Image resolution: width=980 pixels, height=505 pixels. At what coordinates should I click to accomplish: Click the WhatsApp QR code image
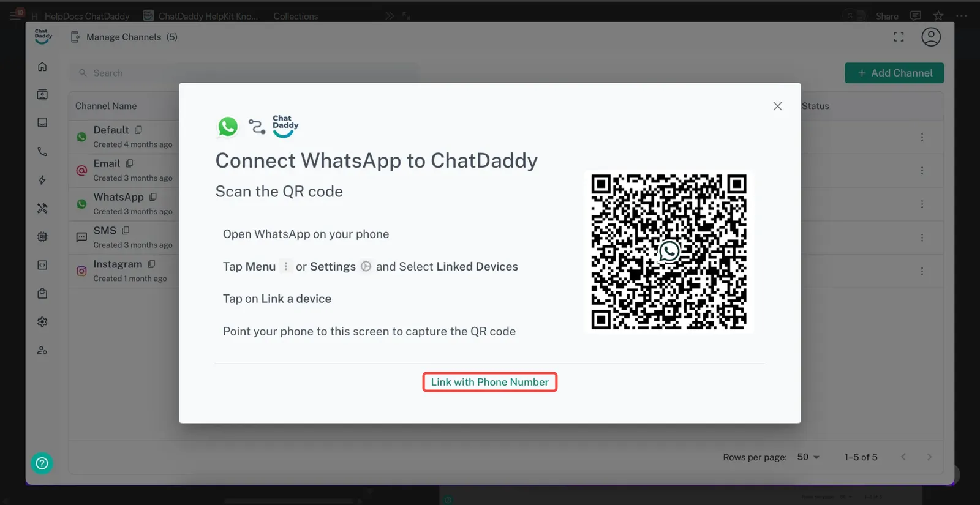coord(668,252)
